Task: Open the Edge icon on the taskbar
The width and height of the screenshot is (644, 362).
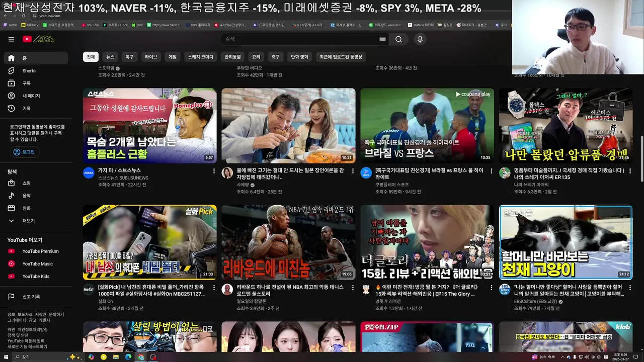Action: tap(128, 357)
